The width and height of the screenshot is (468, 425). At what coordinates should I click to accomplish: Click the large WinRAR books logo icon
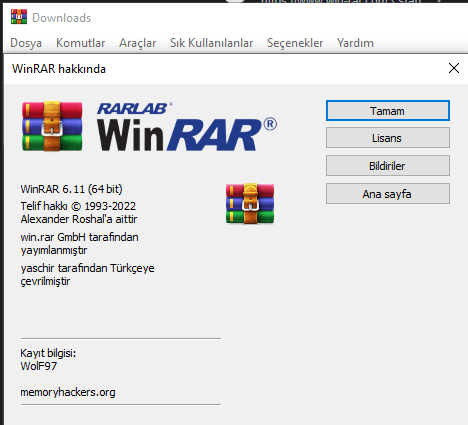click(x=52, y=126)
